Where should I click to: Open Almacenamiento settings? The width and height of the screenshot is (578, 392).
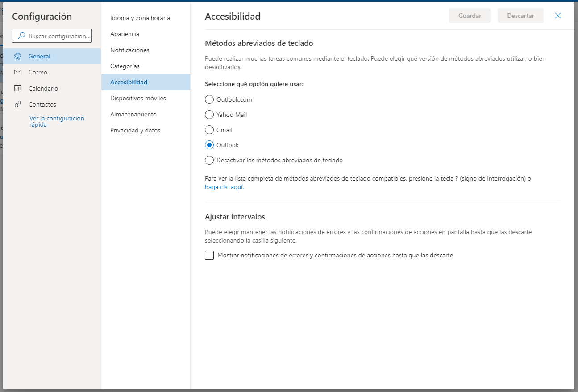pyautogui.click(x=146, y=114)
